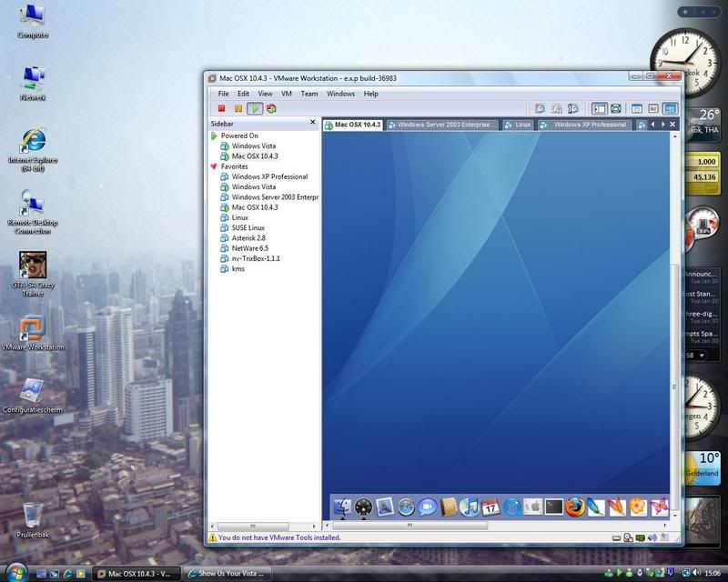Image resolution: width=728 pixels, height=582 pixels.
Task: Reset the virtual machine via toolbar icon
Action: click(271, 108)
